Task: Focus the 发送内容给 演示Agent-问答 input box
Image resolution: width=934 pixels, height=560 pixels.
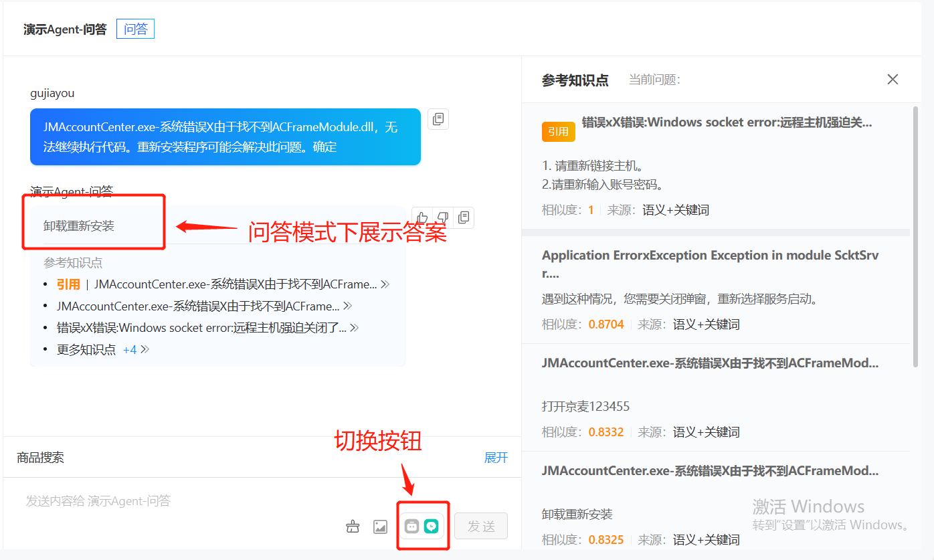Action: [x=181, y=501]
